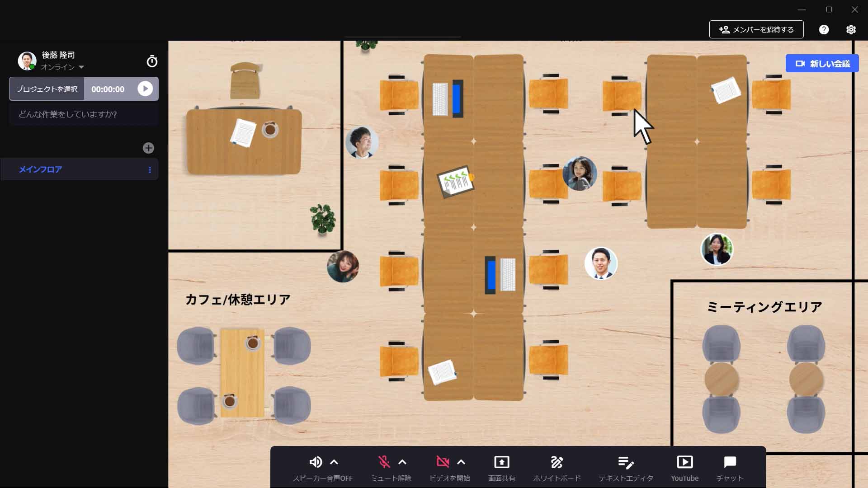
Task: Open the メインフロア three-dot menu
Action: point(150,170)
